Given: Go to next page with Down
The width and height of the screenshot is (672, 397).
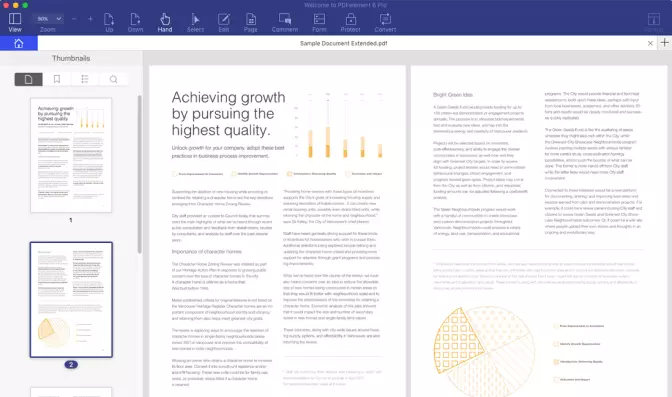Looking at the screenshot, I should [x=135, y=22].
